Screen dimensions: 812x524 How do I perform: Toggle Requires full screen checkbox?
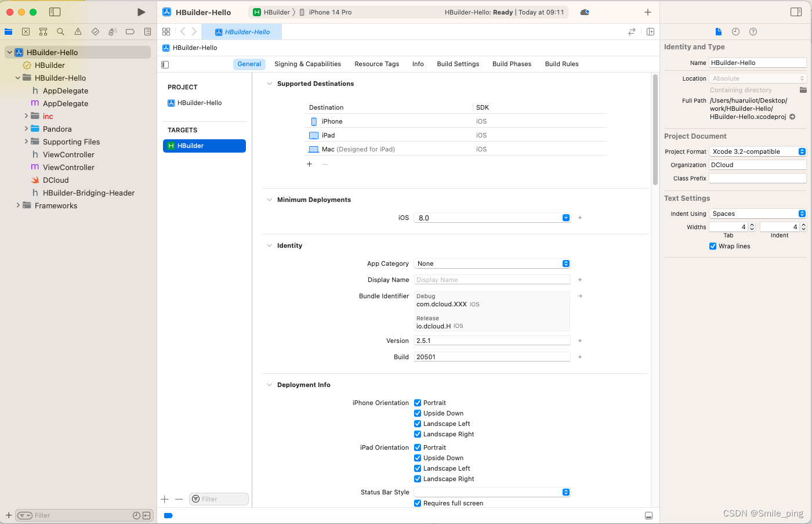418,503
